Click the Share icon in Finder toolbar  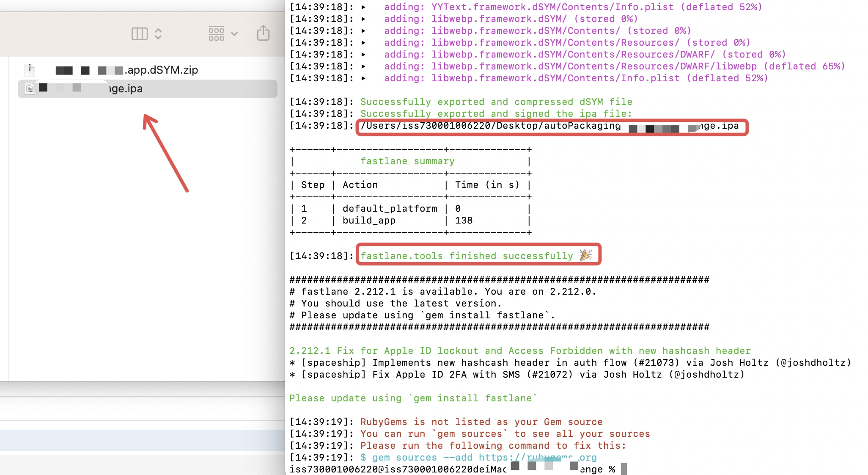pos(263,33)
